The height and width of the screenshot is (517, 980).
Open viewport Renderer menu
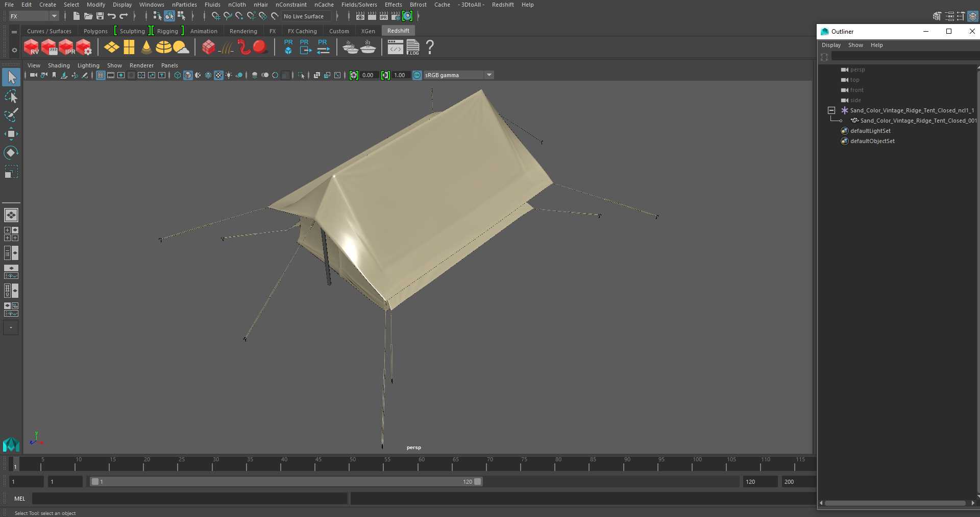tap(141, 65)
